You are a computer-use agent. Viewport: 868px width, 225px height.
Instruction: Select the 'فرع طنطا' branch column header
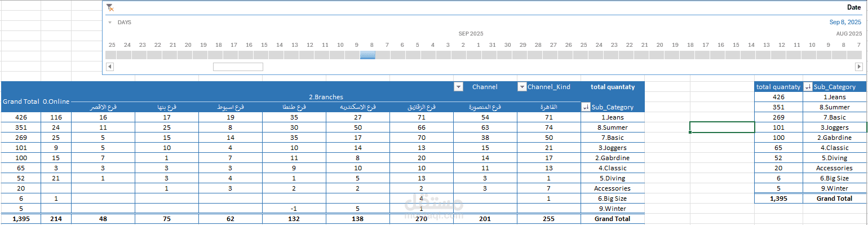[x=294, y=107]
